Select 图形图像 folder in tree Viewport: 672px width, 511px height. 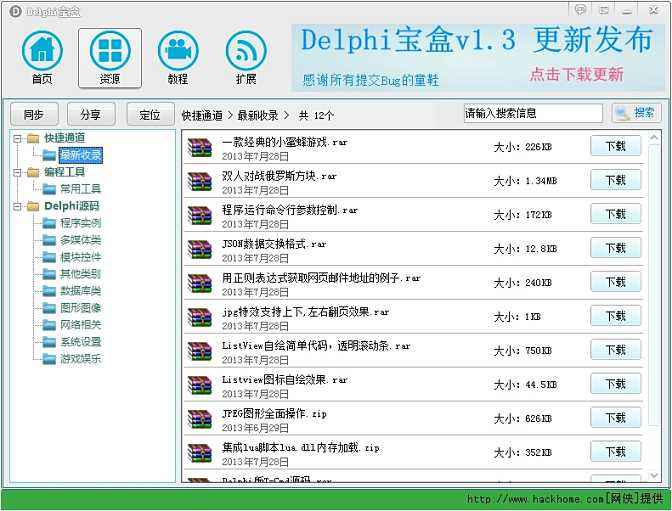(81, 307)
